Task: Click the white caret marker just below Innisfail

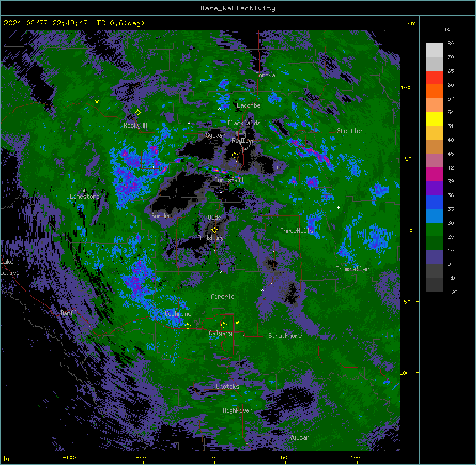Action: tap(221, 192)
